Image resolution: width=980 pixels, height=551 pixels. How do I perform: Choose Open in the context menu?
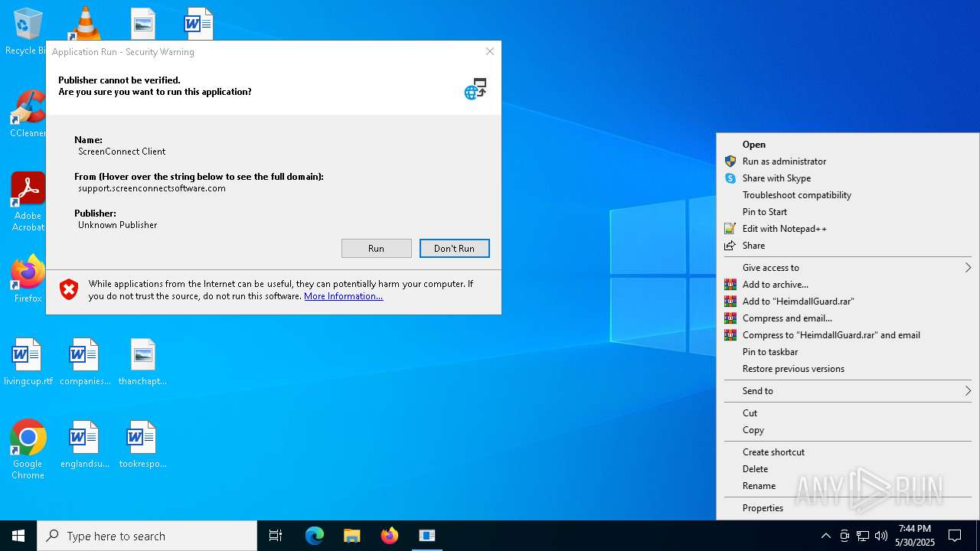click(848, 145)
